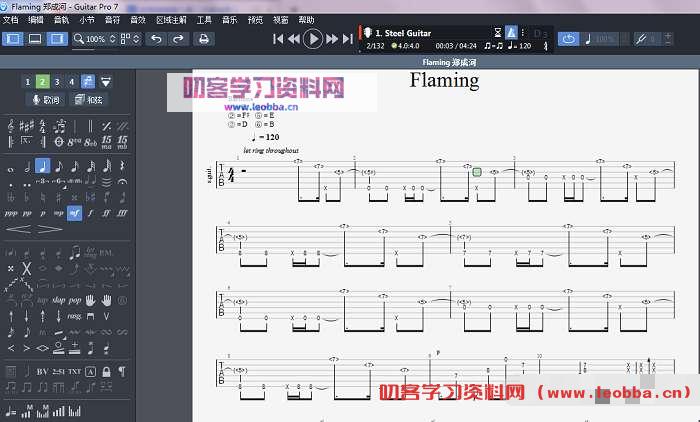Toggle the loop playback button
This screenshot has width=700, height=422.
(x=568, y=39)
